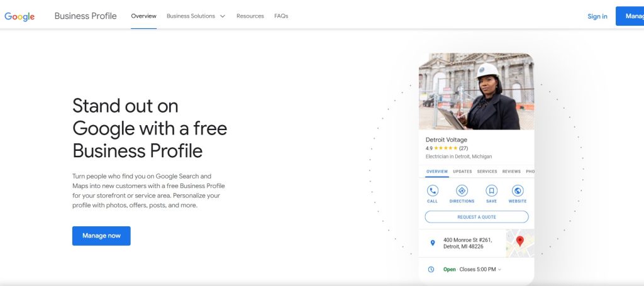The image size is (644, 286).
Task: Click Electrician in Detroit, Michigan text
Action: point(458,157)
